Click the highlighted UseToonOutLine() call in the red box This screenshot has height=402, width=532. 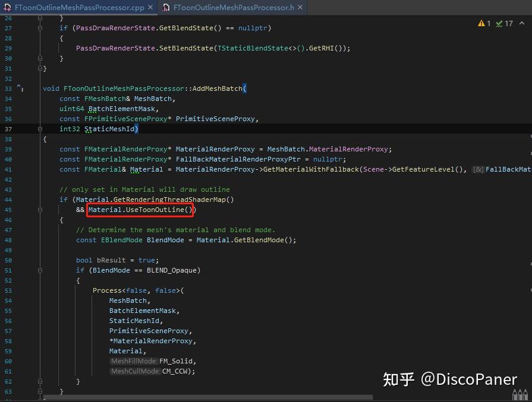140,210
